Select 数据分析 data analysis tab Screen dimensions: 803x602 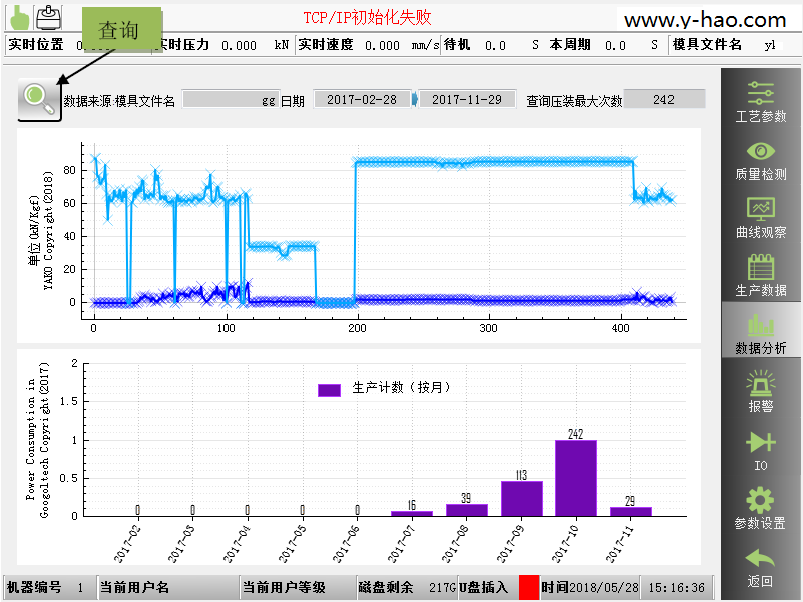point(760,332)
